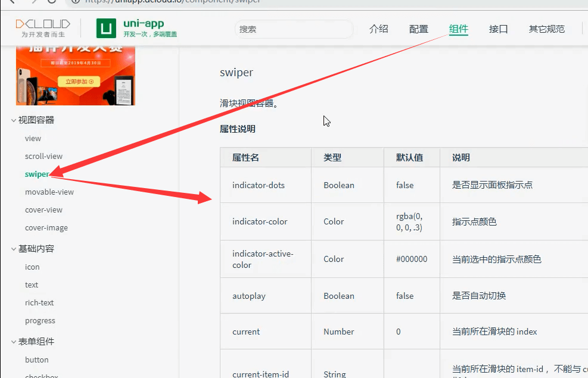The image size is (588, 378).
Task: Open the cover-view component page
Action: click(x=43, y=210)
